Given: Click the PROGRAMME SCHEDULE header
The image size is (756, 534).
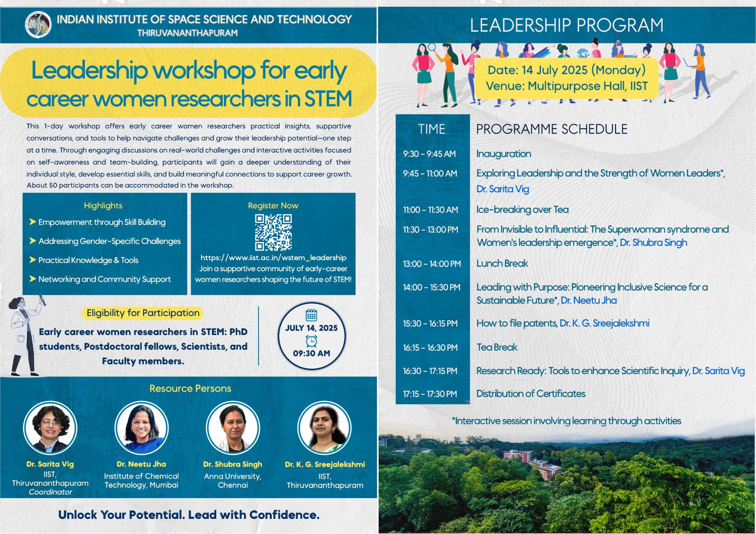Looking at the screenshot, I should pos(552,129).
